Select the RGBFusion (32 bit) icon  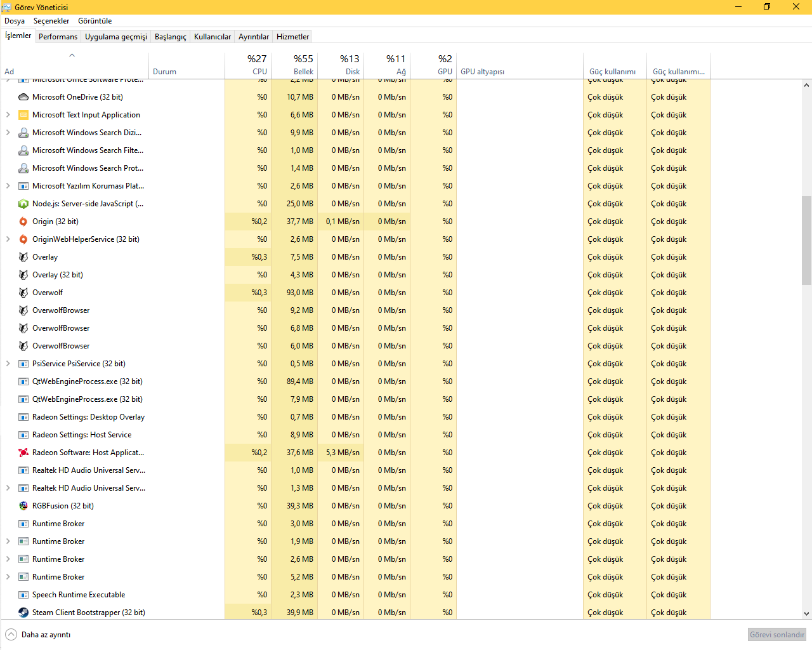coord(23,506)
